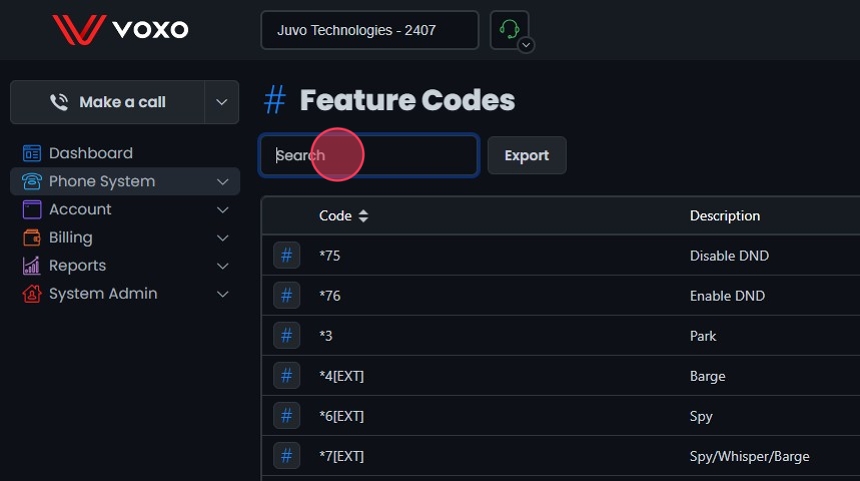Click hash icon for Enable DND row

(287, 296)
